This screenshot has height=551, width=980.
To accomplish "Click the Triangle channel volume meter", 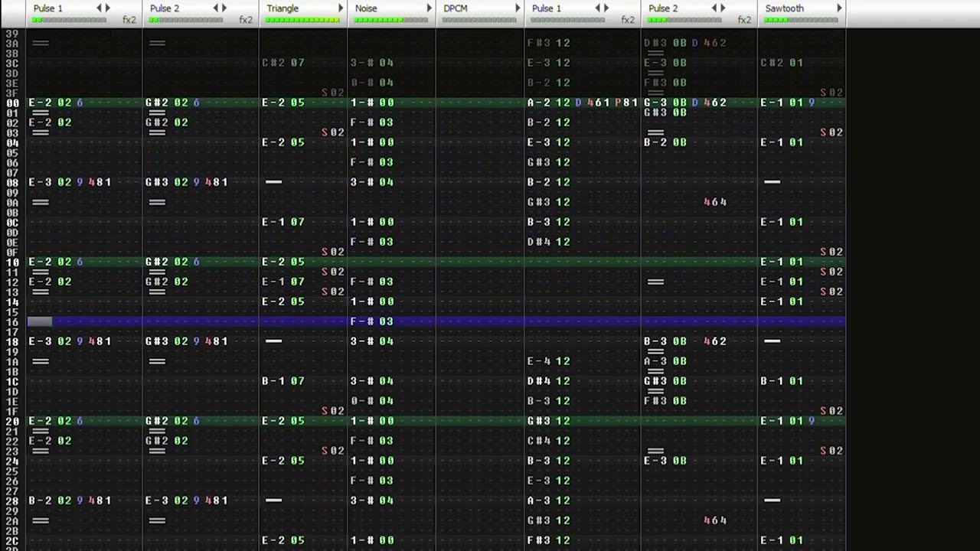I will (x=302, y=20).
